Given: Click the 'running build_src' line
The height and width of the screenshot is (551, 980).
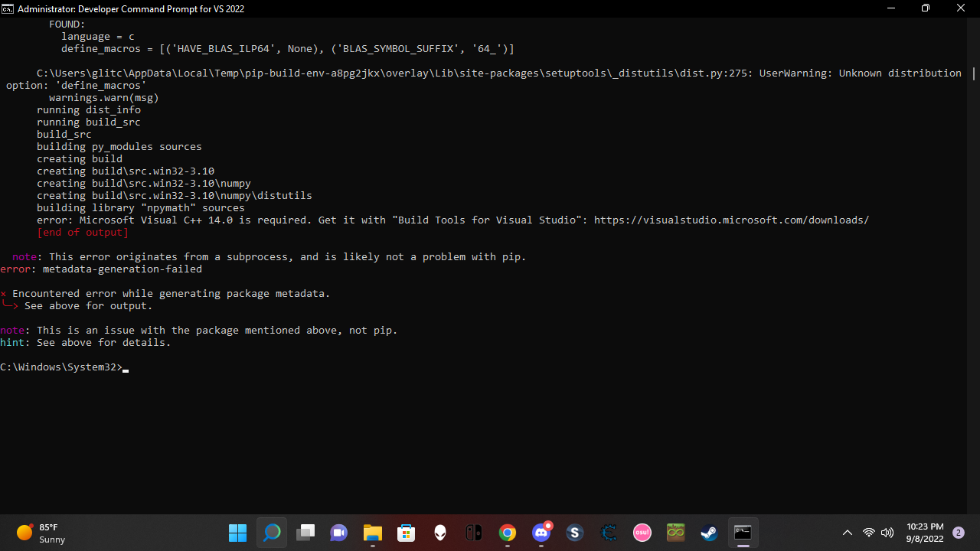Looking at the screenshot, I should 89,122.
